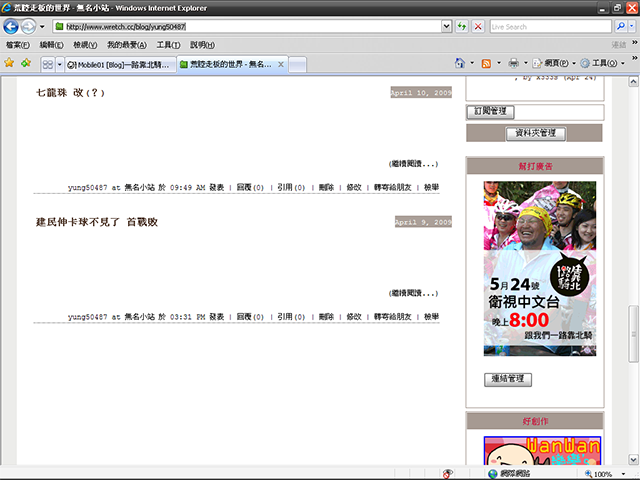Viewport: 640px width, 480px height.
Task: Switch to the Mobile01 [Blog] tab
Action: click(120, 64)
